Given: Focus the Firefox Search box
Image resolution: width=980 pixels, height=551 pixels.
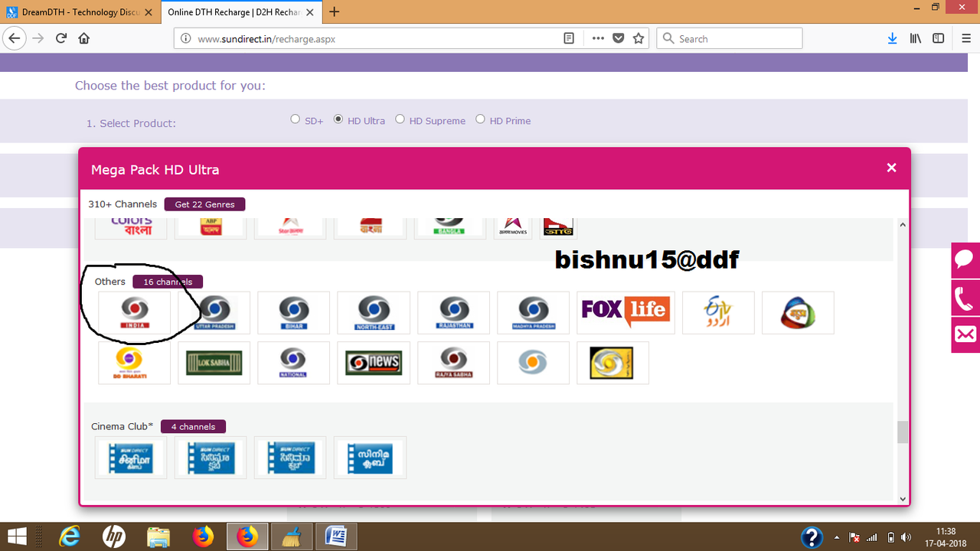Looking at the screenshot, I should point(730,38).
